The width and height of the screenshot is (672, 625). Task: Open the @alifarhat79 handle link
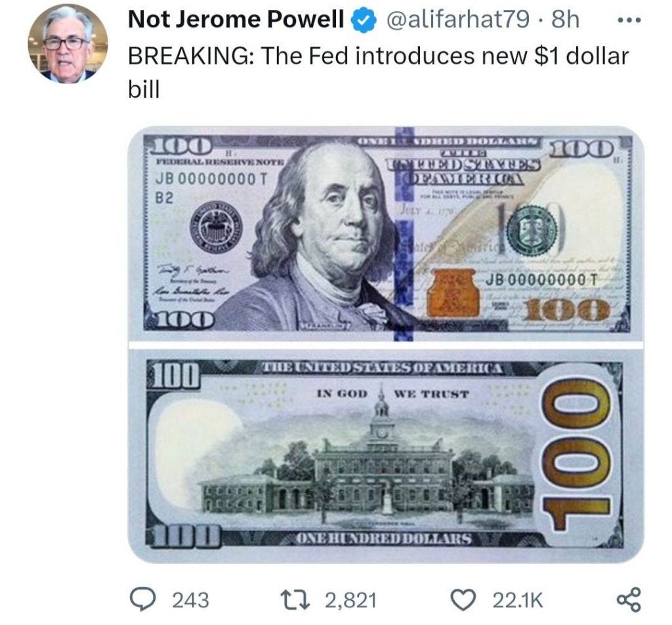457,19
